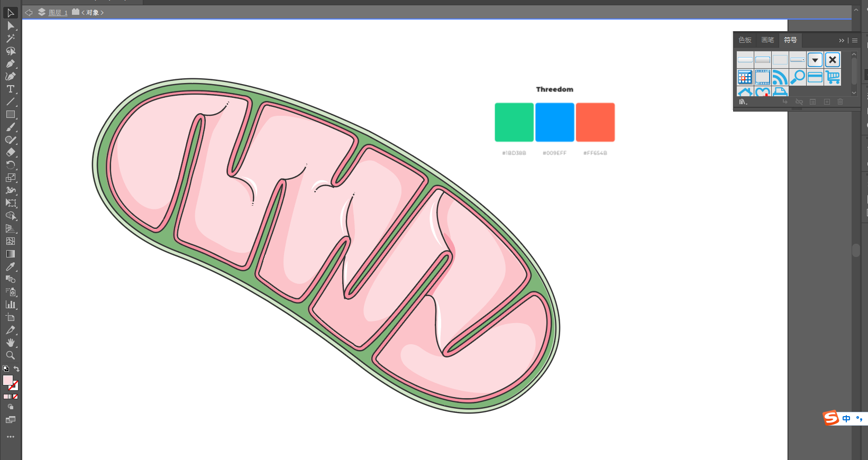Image resolution: width=868 pixels, height=460 pixels.
Task: Select the calendar symbol
Action: tap(745, 77)
